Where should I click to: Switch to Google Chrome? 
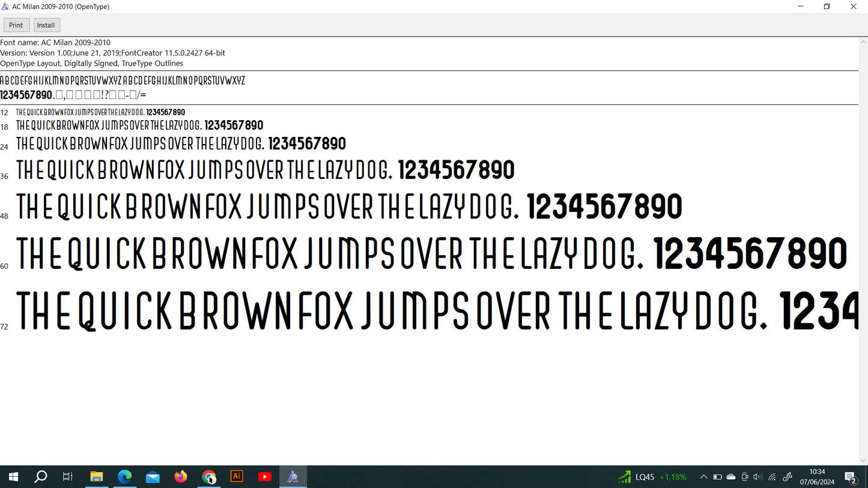[x=209, y=477]
